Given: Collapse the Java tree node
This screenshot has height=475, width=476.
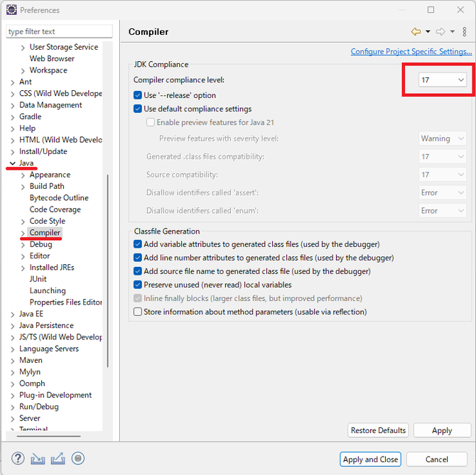Looking at the screenshot, I should point(13,163).
